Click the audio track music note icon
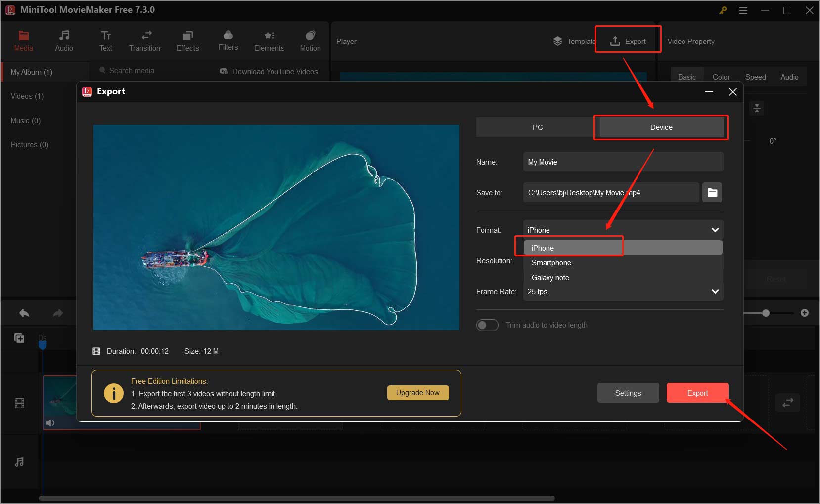Image resolution: width=820 pixels, height=504 pixels. pos(19,462)
